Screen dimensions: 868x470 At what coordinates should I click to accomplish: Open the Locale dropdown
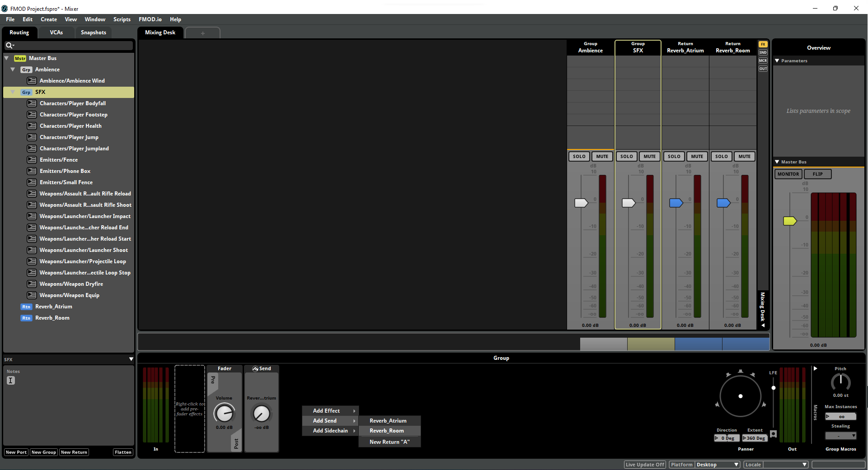785,465
